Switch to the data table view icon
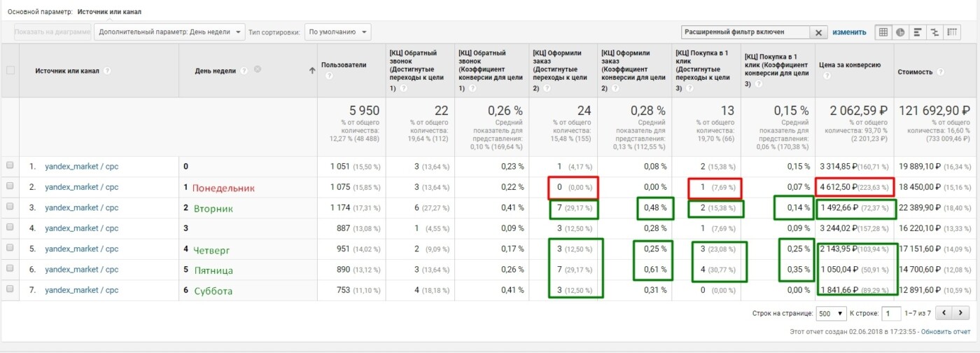 click(x=883, y=32)
